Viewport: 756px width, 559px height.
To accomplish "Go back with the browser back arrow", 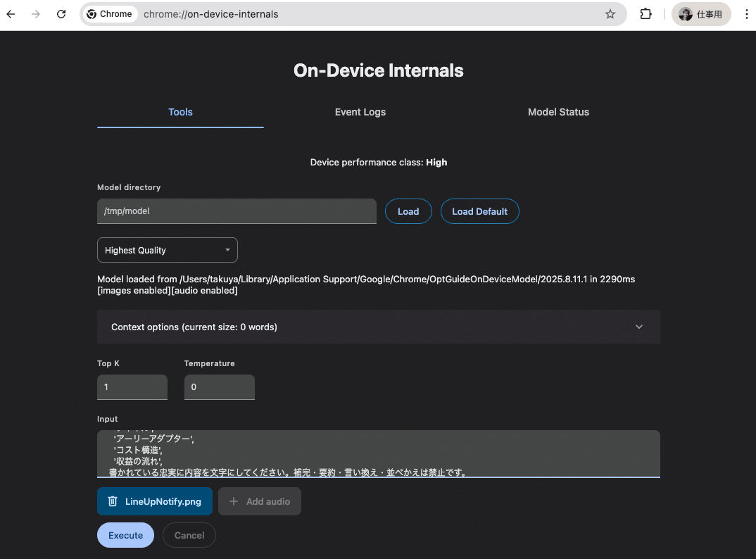I will click(x=11, y=14).
